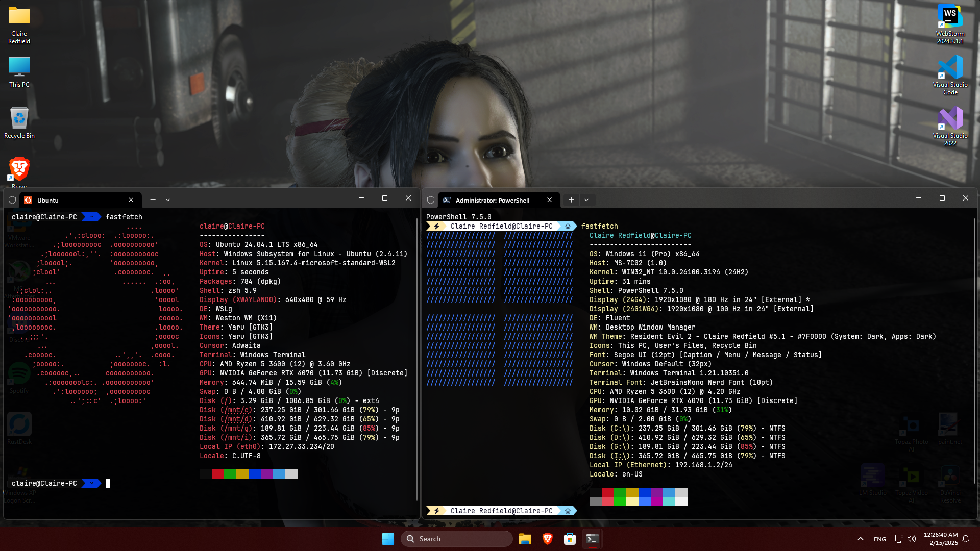
Task: Click the shield icon in Ubuntu terminal window
Action: [x=12, y=200]
